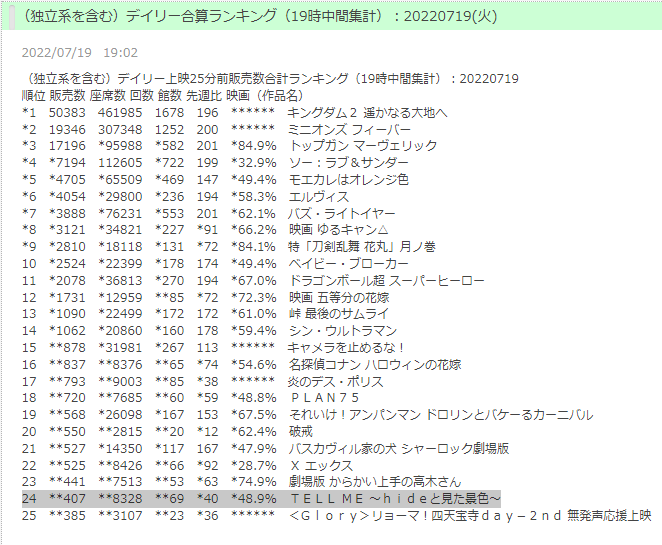Click the title Ｘ エックス
662x545 pixels.
321,466
